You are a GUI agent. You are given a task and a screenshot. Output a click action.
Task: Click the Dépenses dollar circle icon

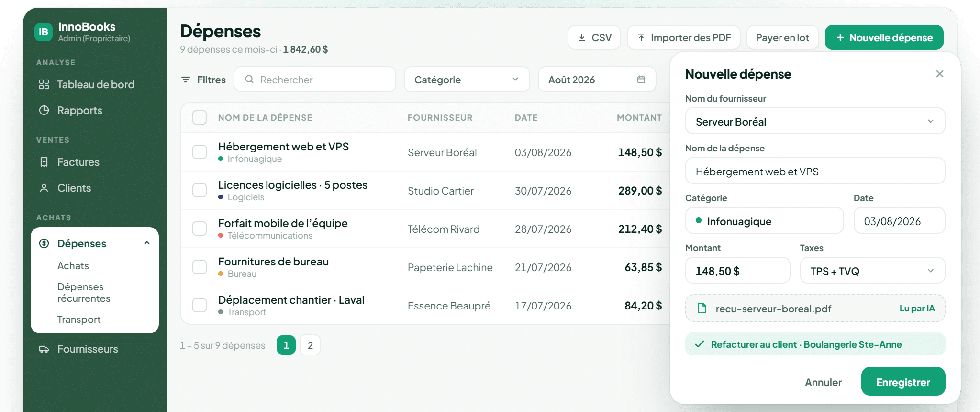click(44, 243)
